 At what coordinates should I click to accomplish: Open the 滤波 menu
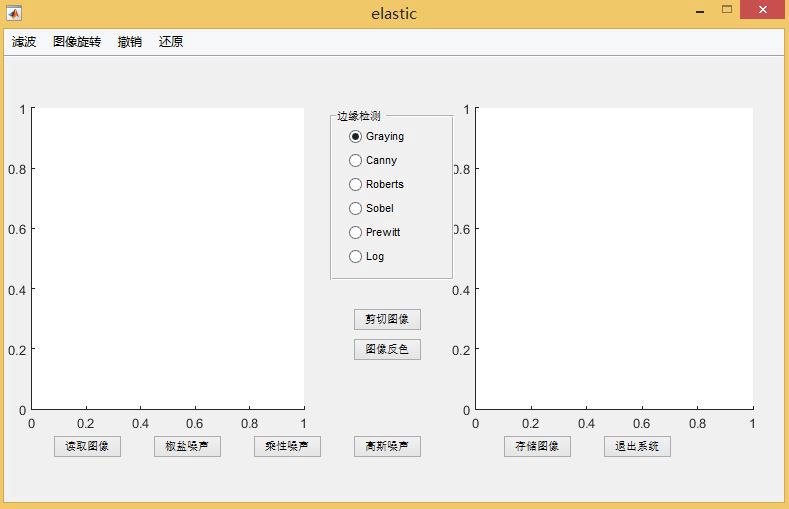(24, 42)
